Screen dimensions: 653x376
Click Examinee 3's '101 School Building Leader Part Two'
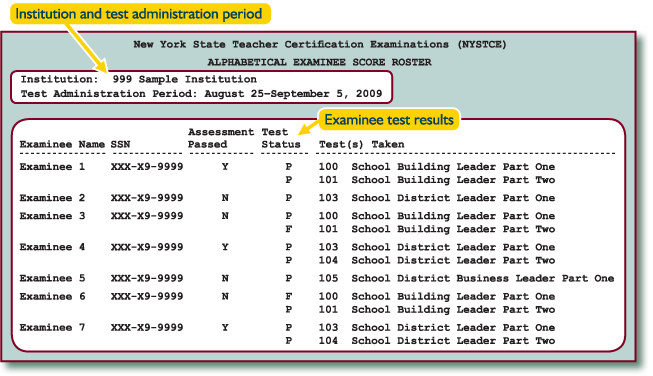(437, 229)
